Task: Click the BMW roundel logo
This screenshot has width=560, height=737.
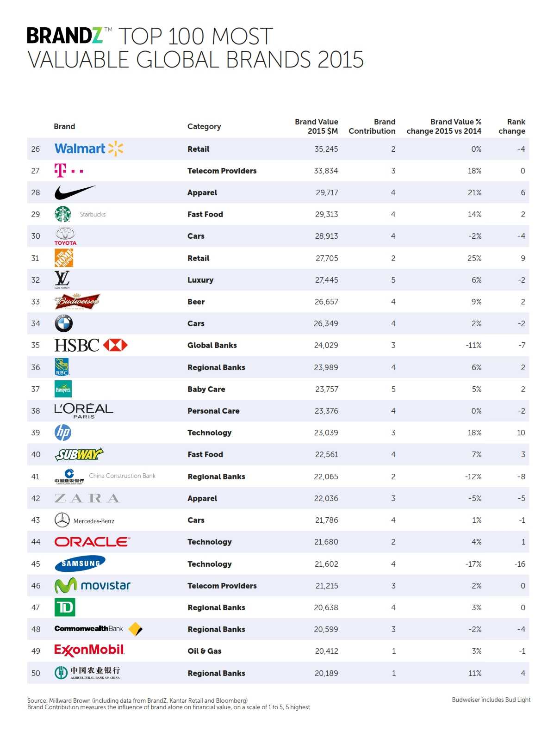Action: [64, 323]
